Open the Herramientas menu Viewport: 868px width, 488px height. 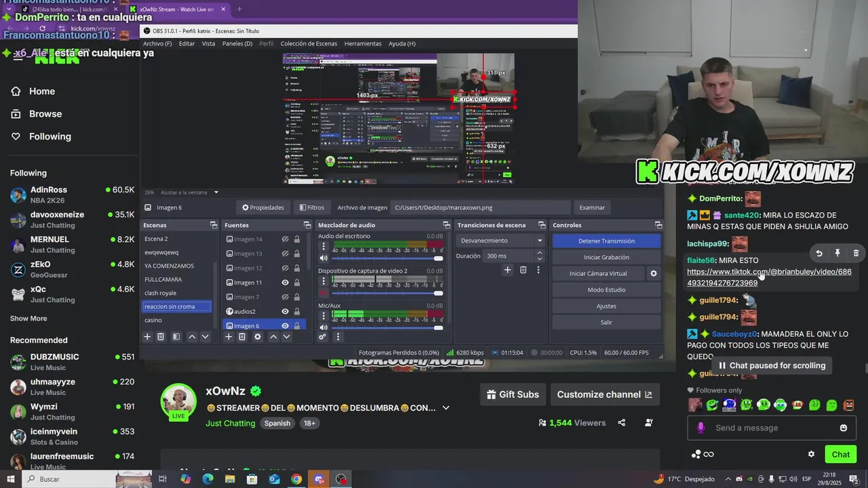[363, 43]
